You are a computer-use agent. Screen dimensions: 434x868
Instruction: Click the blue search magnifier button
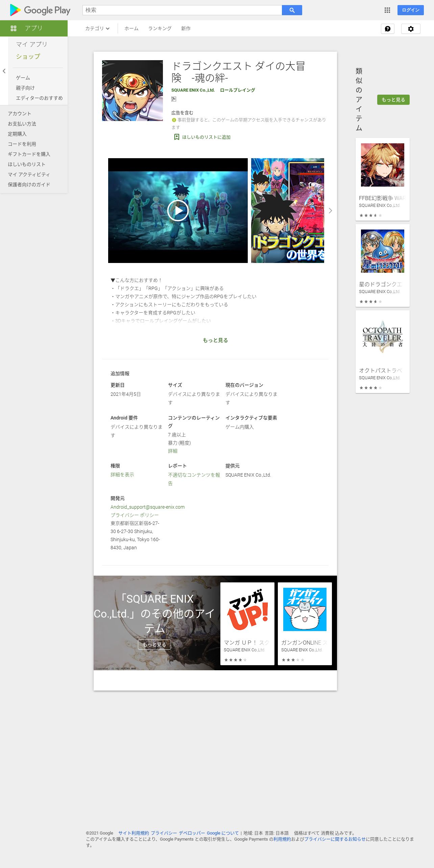[x=292, y=10]
